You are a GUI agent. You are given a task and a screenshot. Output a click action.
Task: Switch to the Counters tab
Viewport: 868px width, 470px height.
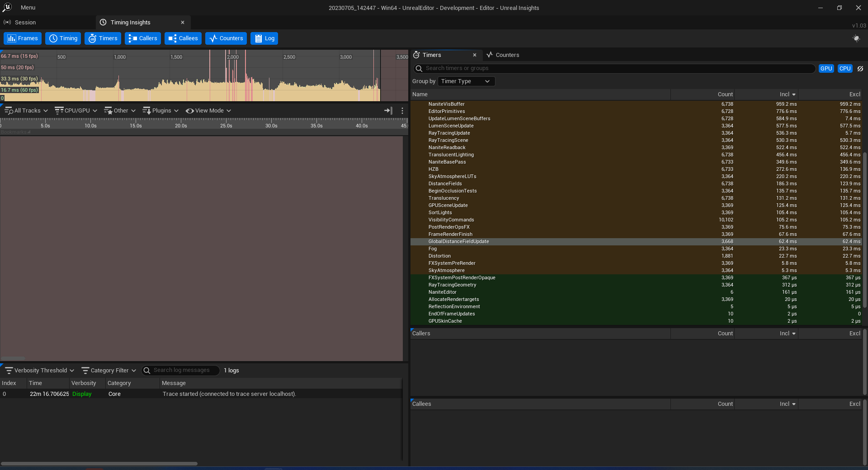click(502, 55)
